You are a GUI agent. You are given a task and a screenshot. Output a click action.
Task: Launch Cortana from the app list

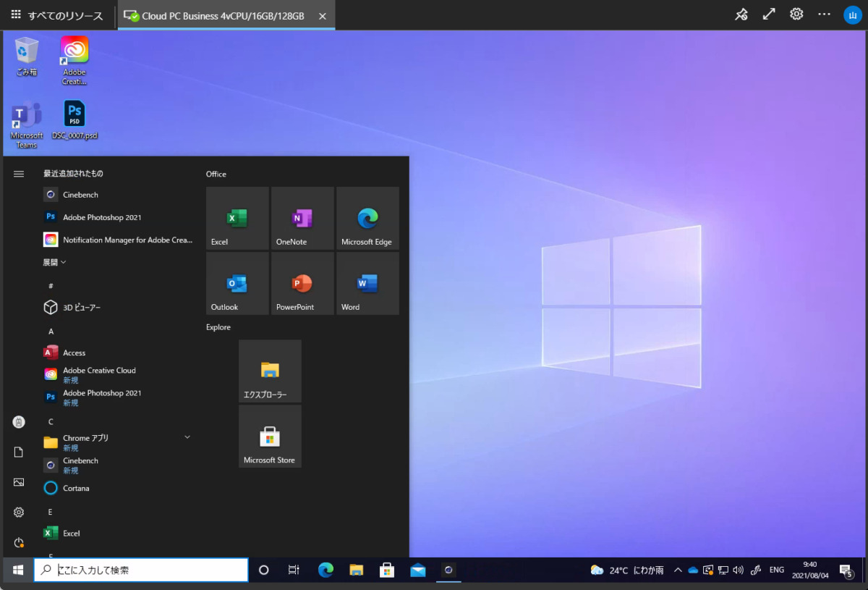[118, 488]
